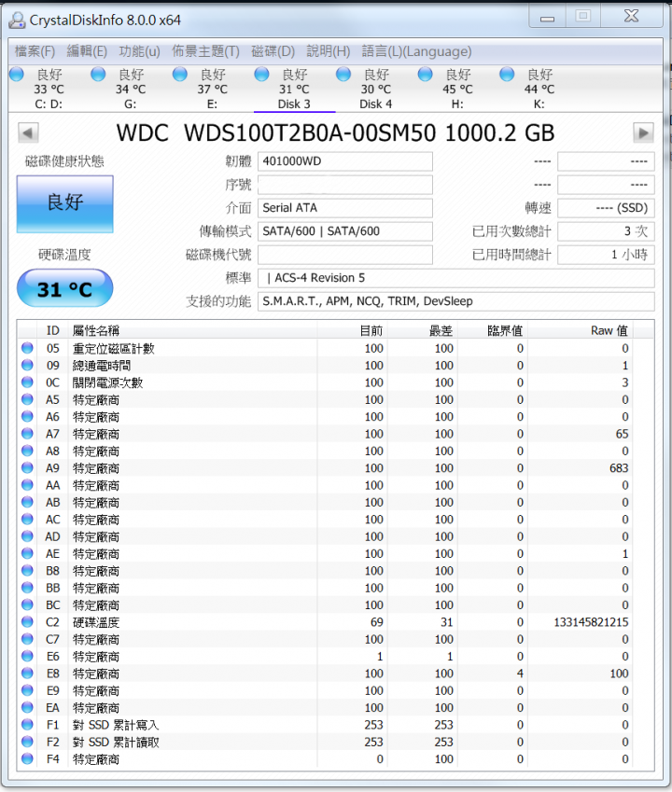This screenshot has width=672, height=792.
Task: Select the 關閉電源次數 attribute row
Action: pyautogui.click(x=325, y=382)
